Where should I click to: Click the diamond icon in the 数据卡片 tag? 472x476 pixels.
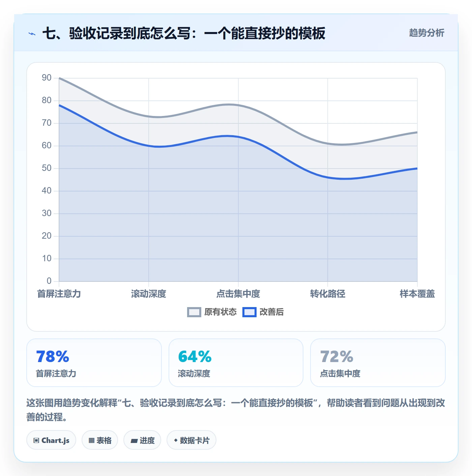click(x=176, y=440)
